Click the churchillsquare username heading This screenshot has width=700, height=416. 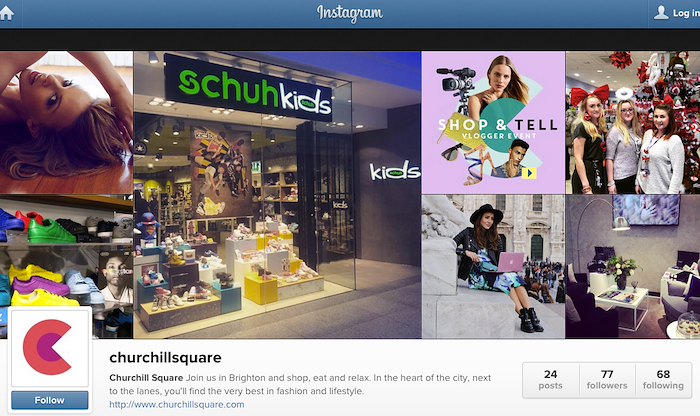point(165,358)
